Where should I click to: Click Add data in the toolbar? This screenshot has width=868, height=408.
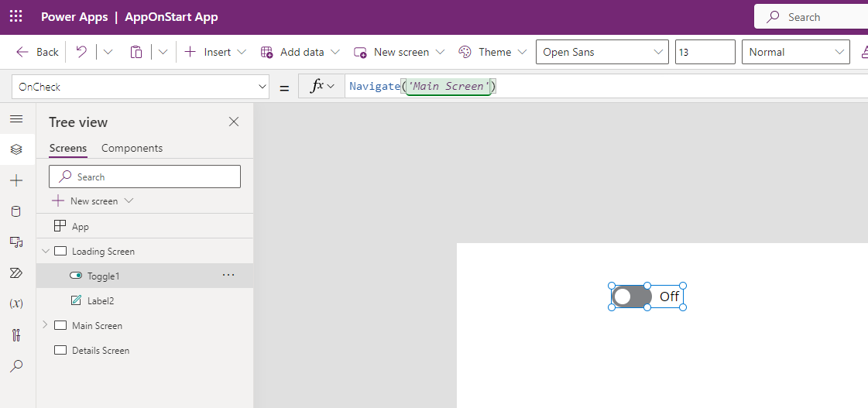pos(300,52)
